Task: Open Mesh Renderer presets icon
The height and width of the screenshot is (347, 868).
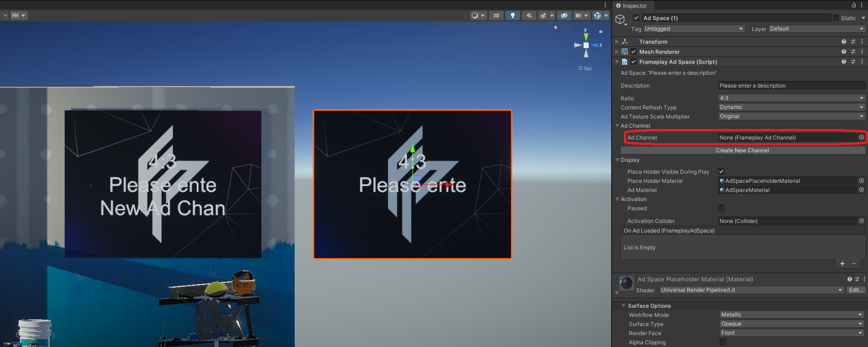Action: [853, 52]
